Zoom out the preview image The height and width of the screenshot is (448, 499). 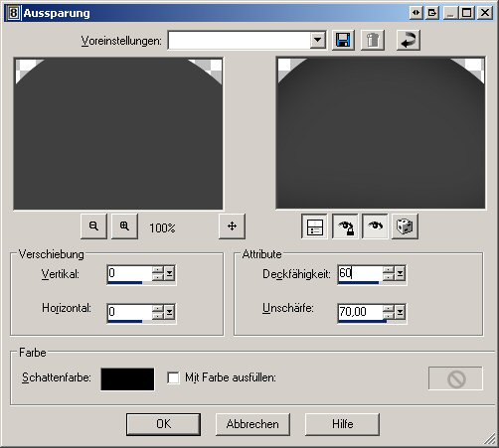click(93, 226)
